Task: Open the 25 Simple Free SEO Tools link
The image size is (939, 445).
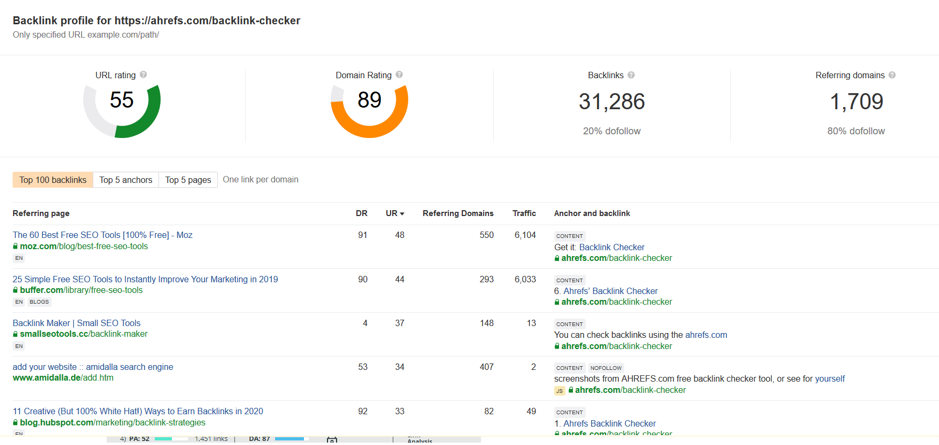Action: (x=146, y=279)
